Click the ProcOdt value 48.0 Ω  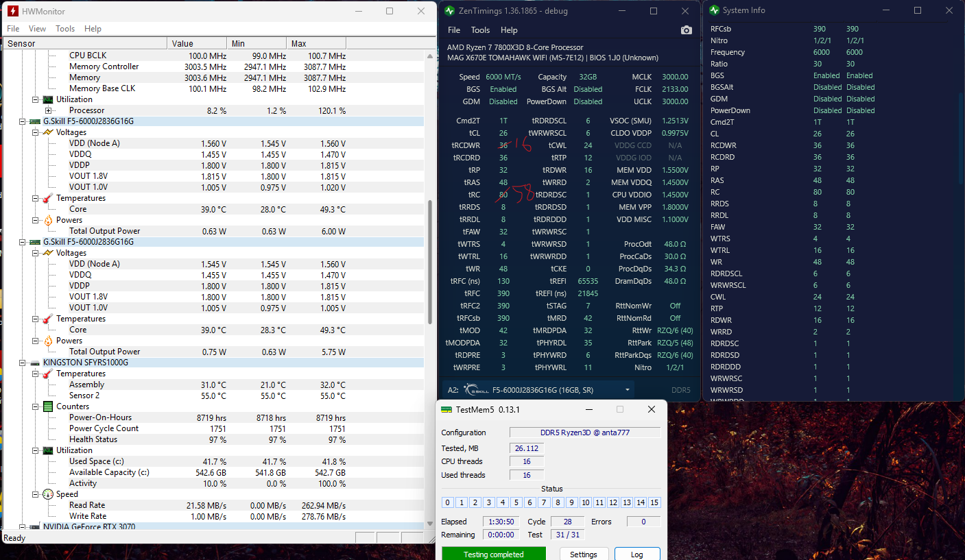(676, 244)
